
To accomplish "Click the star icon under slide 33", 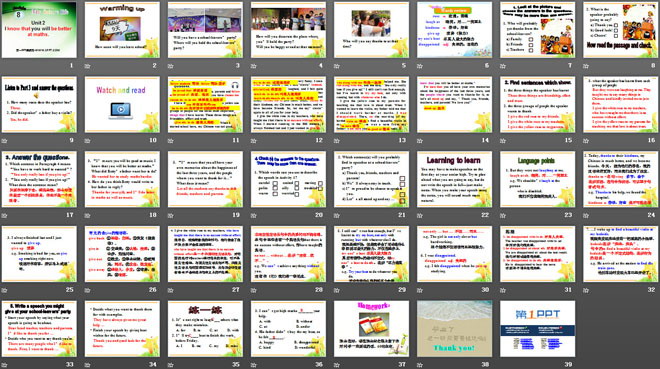I will [5, 365].
